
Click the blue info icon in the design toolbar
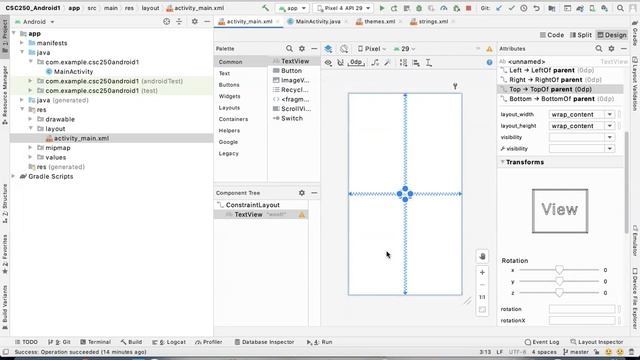pyautogui.click(x=489, y=62)
